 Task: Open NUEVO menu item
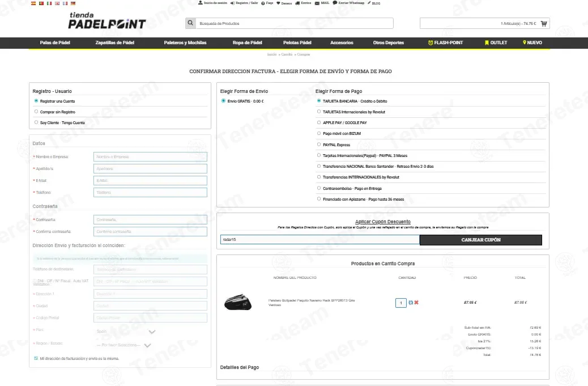(532, 43)
